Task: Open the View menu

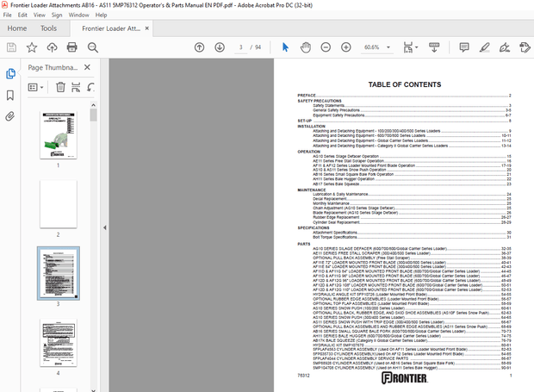Action: tap(39, 15)
